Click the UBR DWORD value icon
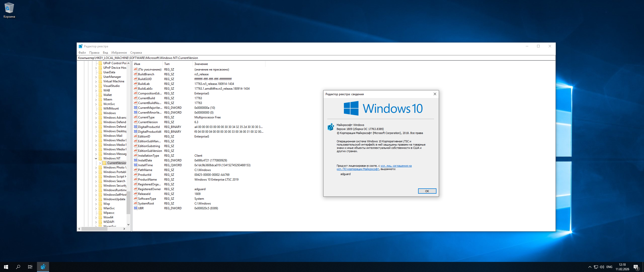This screenshot has width=644, height=272. (135, 208)
